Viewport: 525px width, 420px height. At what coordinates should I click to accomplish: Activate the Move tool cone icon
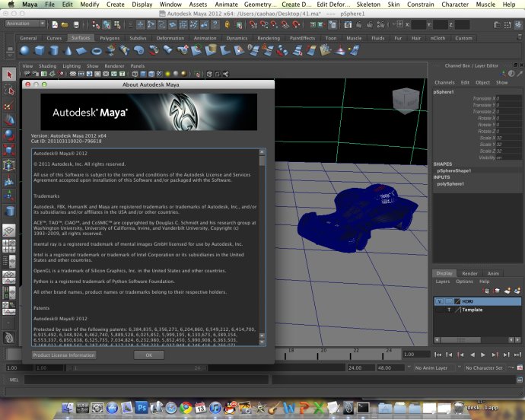(9, 120)
